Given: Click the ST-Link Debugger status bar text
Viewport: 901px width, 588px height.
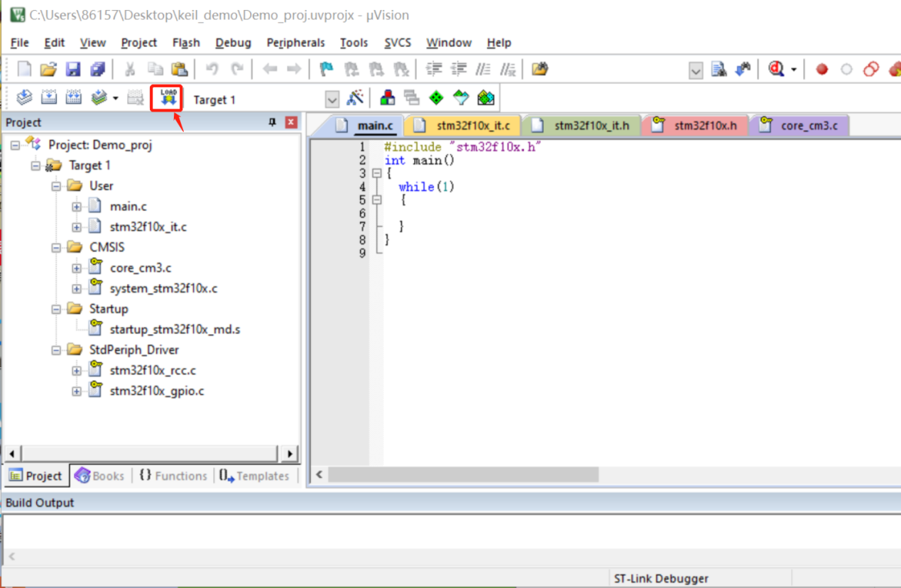Looking at the screenshot, I should pyautogui.click(x=661, y=579).
